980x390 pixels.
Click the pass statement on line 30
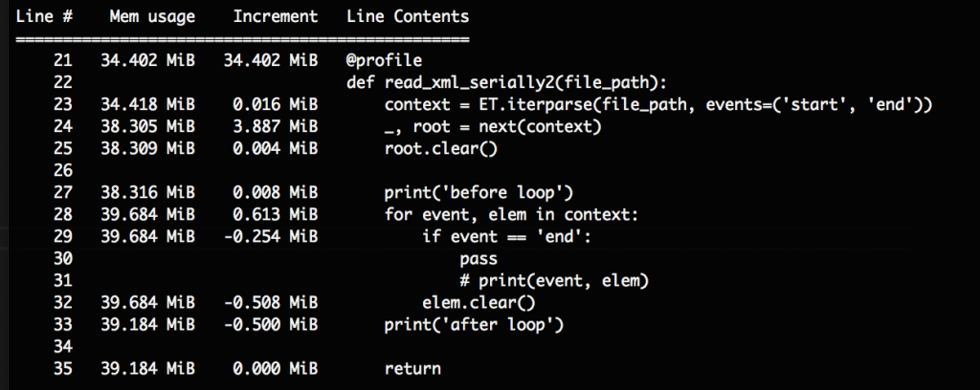[x=479, y=258]
